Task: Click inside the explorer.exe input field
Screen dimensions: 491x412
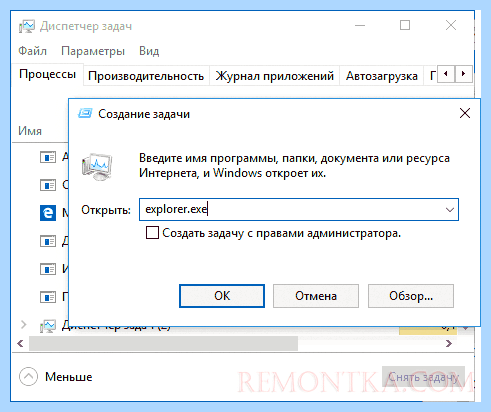Action: coord(299,210)
